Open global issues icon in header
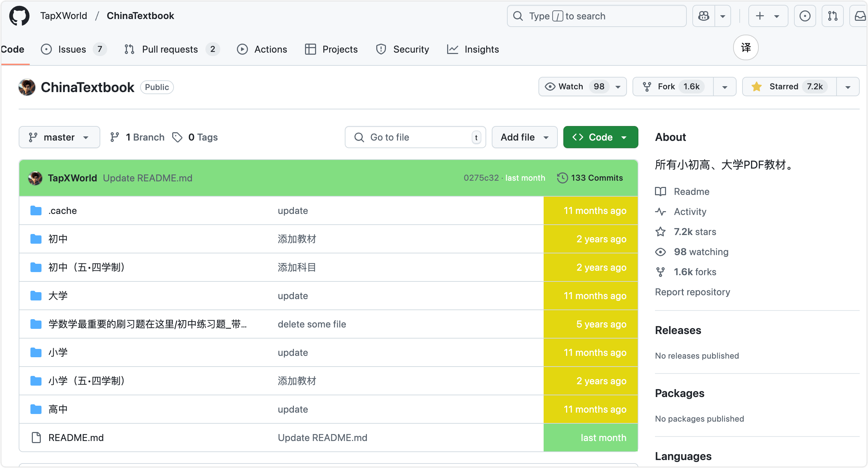 (x=805, y=16)
